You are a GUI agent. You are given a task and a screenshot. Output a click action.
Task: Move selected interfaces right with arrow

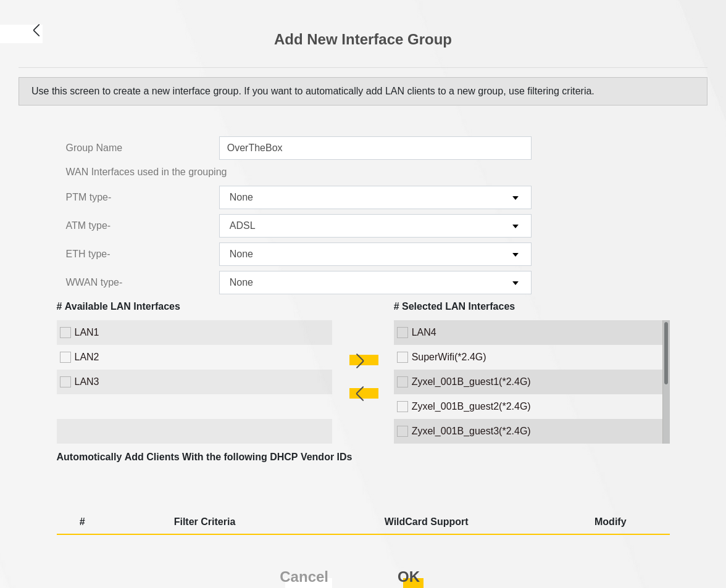click(x=363, y=360)
